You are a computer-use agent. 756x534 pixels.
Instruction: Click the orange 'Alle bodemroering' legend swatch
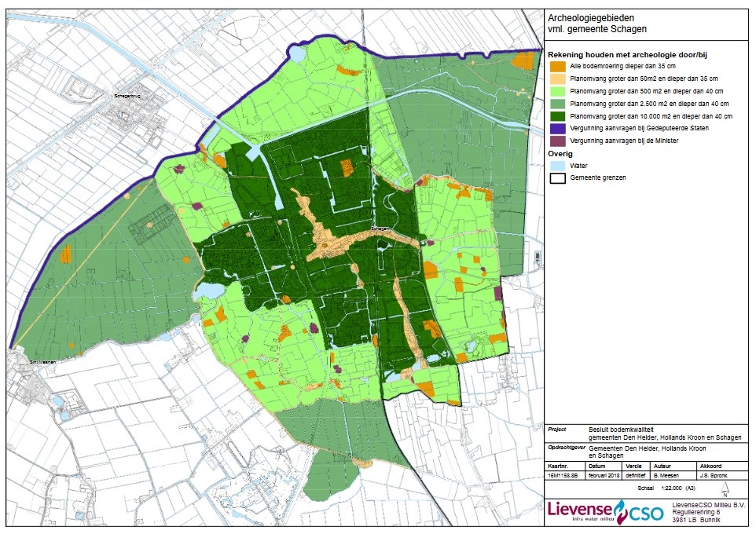tap(557, 68)
